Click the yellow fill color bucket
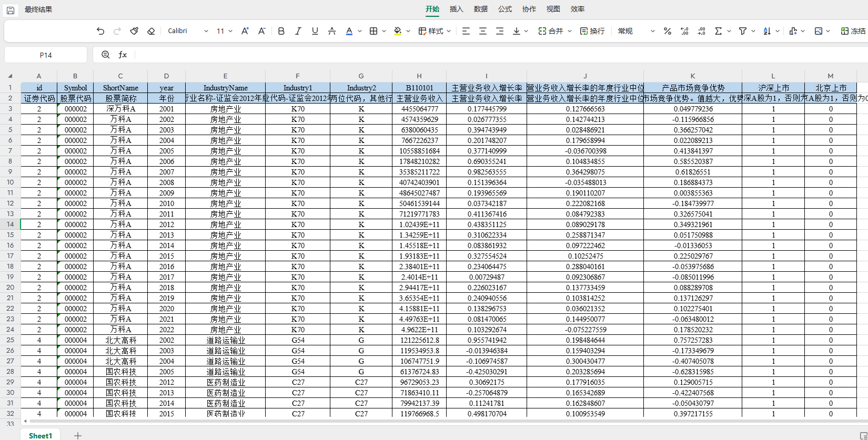Screen dimensions: 868x440 [x=398, y=31]
